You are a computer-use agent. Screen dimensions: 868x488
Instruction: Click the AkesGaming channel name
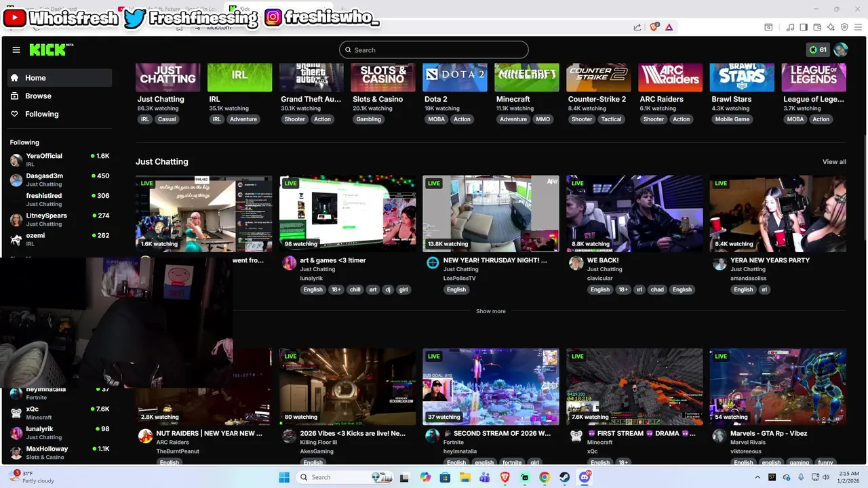(318, 451)
